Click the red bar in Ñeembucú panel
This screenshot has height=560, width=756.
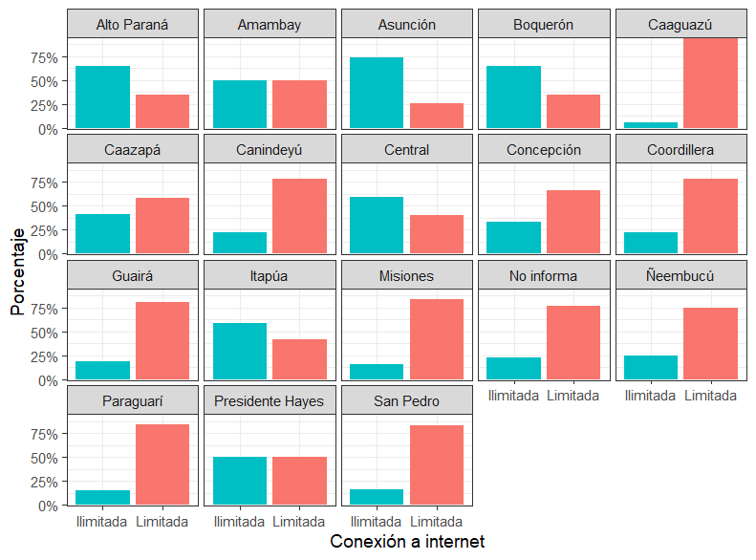[x=710, y=344]
